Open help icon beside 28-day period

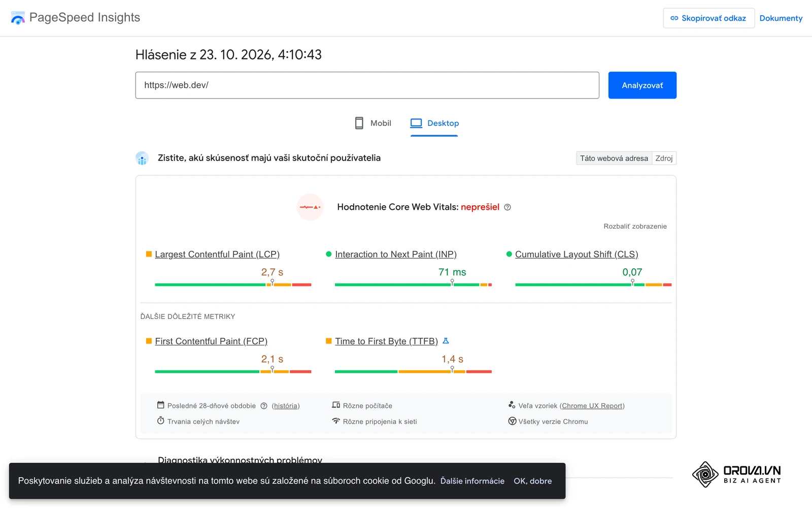click(x=264, y=406)
